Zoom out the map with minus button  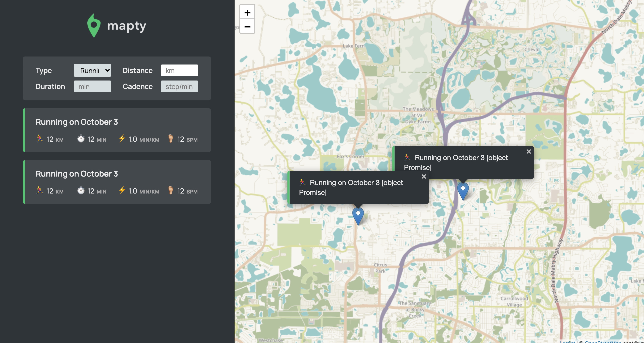[x=247, y=27]
